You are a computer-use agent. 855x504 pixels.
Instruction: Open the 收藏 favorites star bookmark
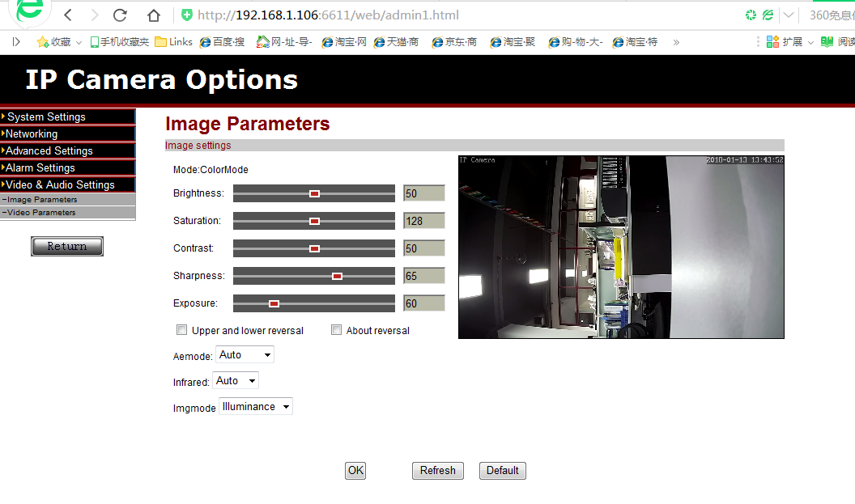[x=53, y=42]
